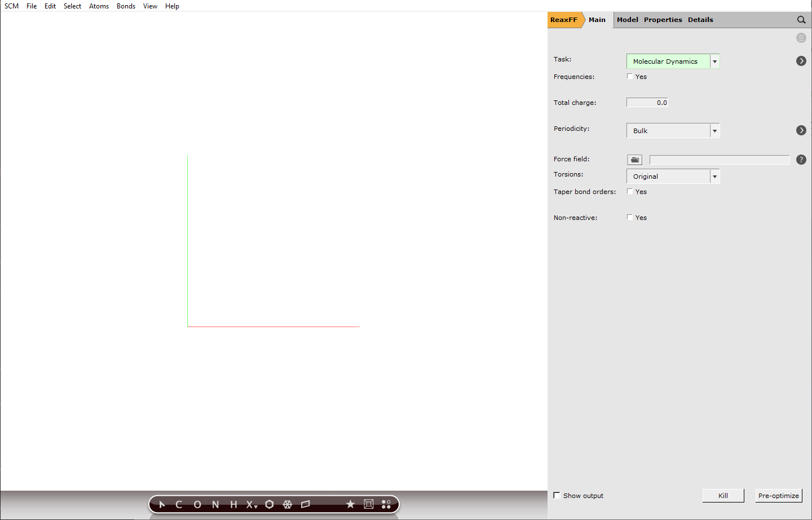Click the force field help question mark
The width and height of the screenshot is (812, 520).
pyautogui.click(x=801, y=160)
